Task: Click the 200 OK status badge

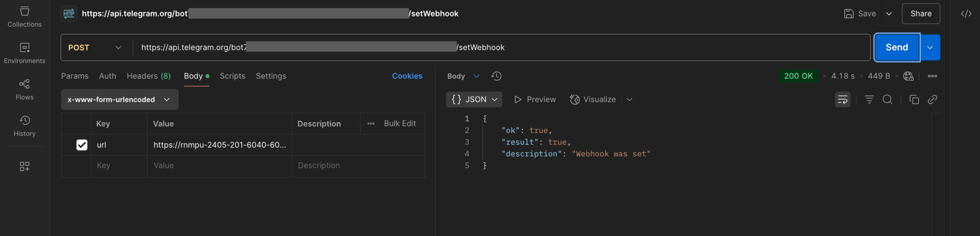Action: coord(798,76)
